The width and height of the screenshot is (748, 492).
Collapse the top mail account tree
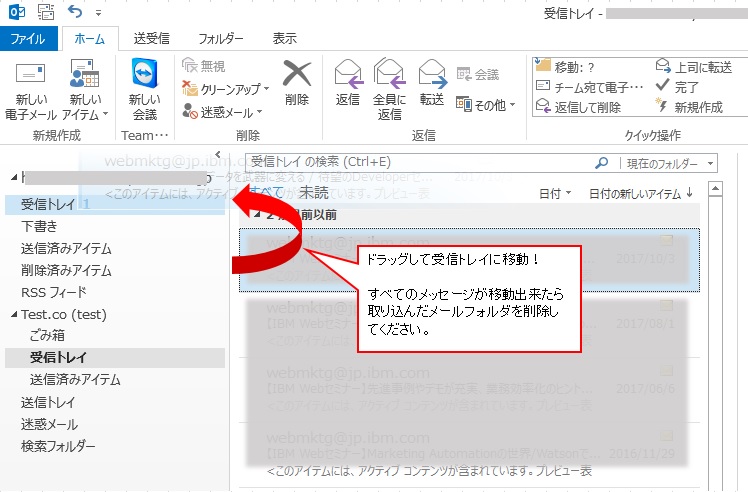point(14,178)
